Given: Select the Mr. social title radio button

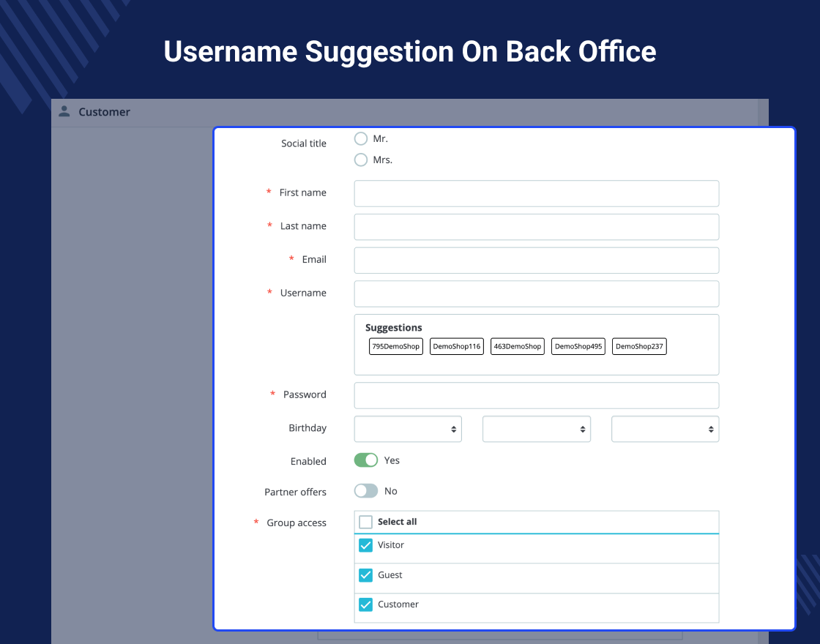Looking at the screenshot, I should click(361, 138).
